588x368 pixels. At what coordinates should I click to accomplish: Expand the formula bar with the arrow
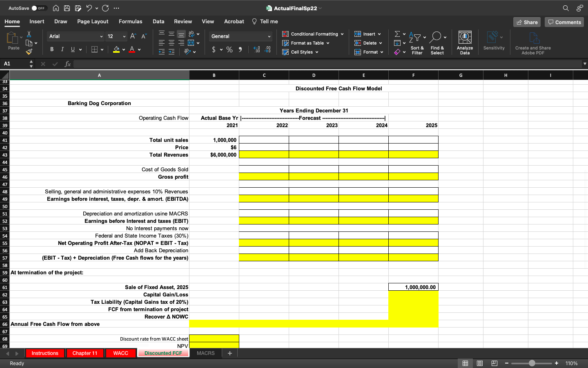point(585,64)
